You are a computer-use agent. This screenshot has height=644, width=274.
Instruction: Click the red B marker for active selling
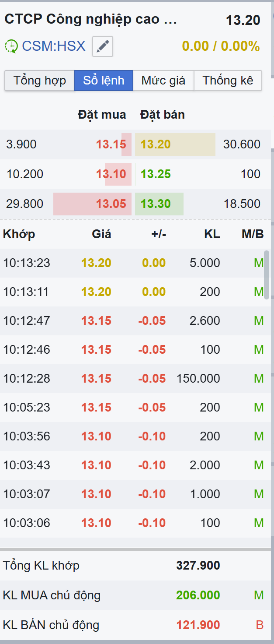pos(260,625)
